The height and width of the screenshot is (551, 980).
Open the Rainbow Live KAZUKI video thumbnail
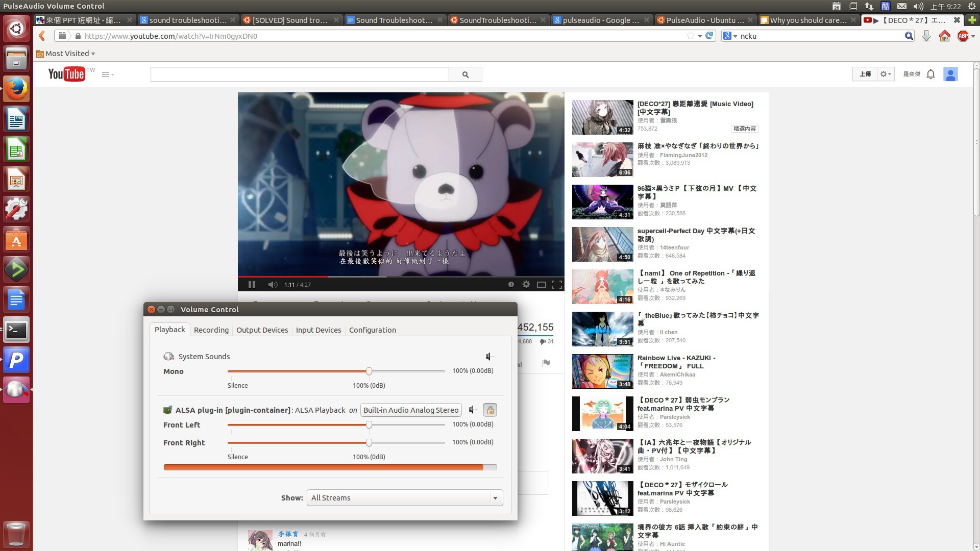pyautogui.click(x=602, y=371)
